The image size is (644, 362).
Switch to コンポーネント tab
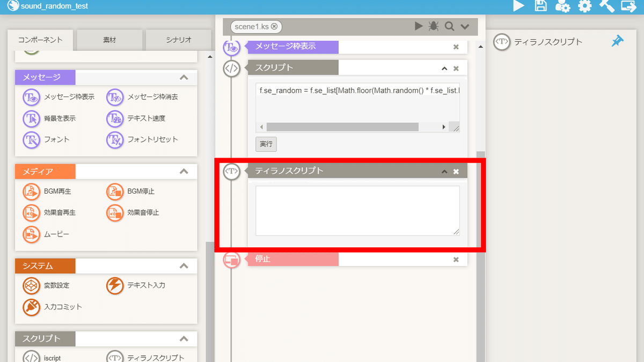click(40, 40)
